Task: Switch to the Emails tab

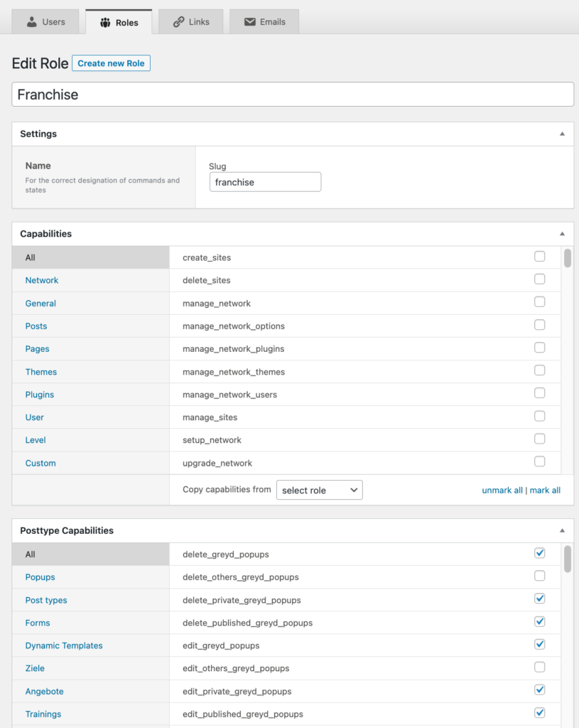Action: [x=264, y=21]
